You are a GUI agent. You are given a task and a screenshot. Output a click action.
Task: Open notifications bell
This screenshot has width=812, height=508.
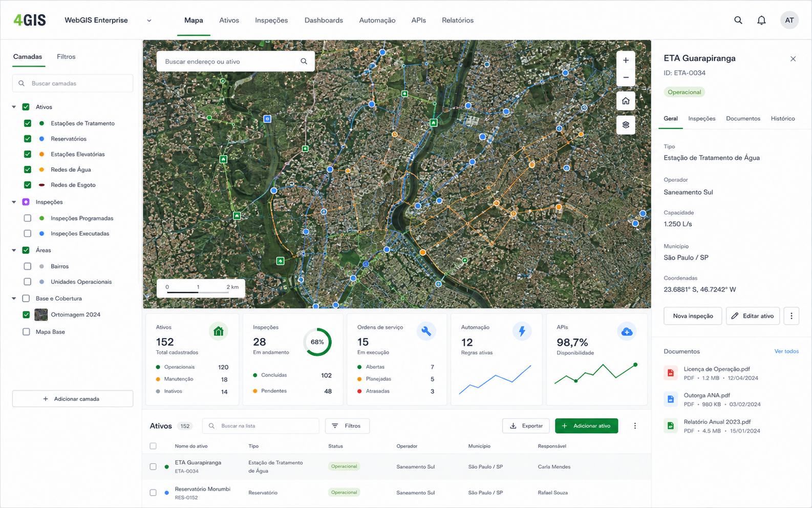coord(761,20)
